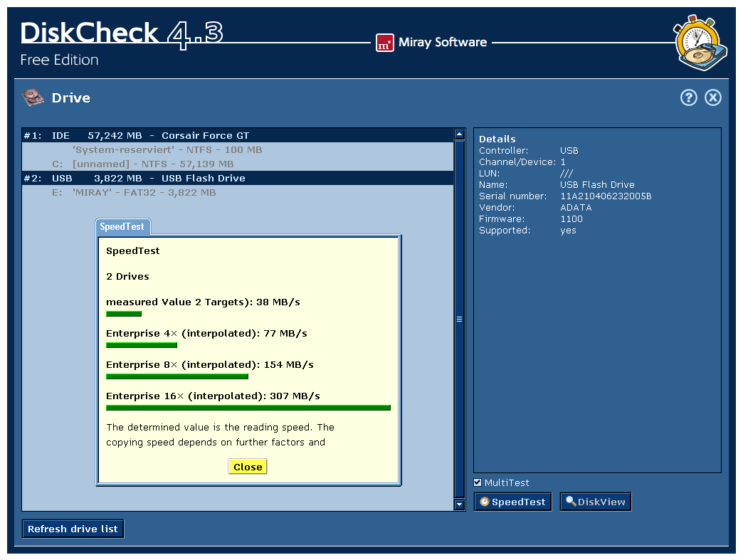Start the SpeedTest button
Viewport: 743px width, 560px height.
(x=512, y=502)
